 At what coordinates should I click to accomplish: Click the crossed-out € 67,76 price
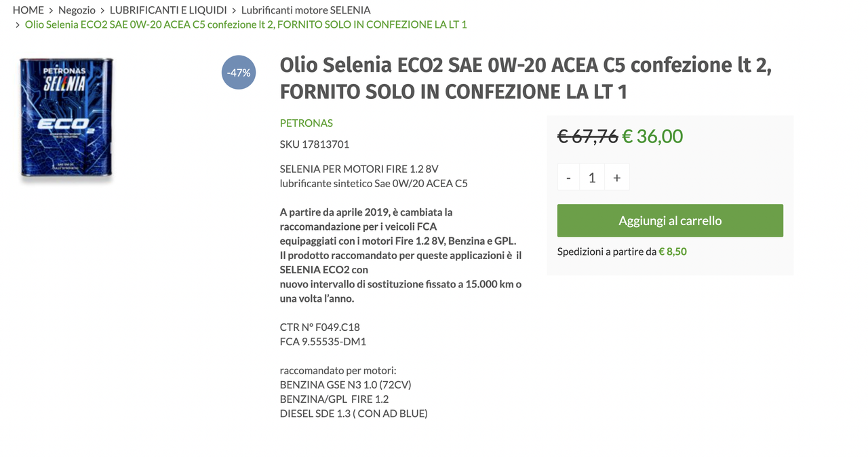(587, 136)
